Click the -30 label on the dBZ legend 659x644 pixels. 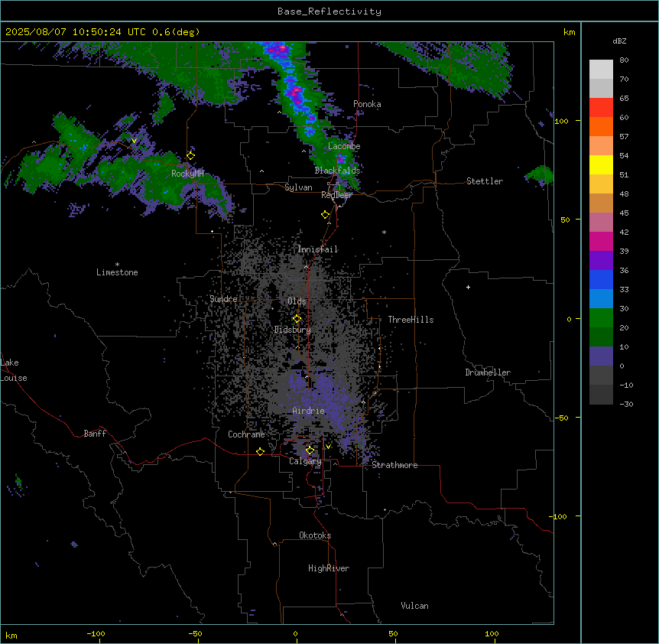click(626, 404)
